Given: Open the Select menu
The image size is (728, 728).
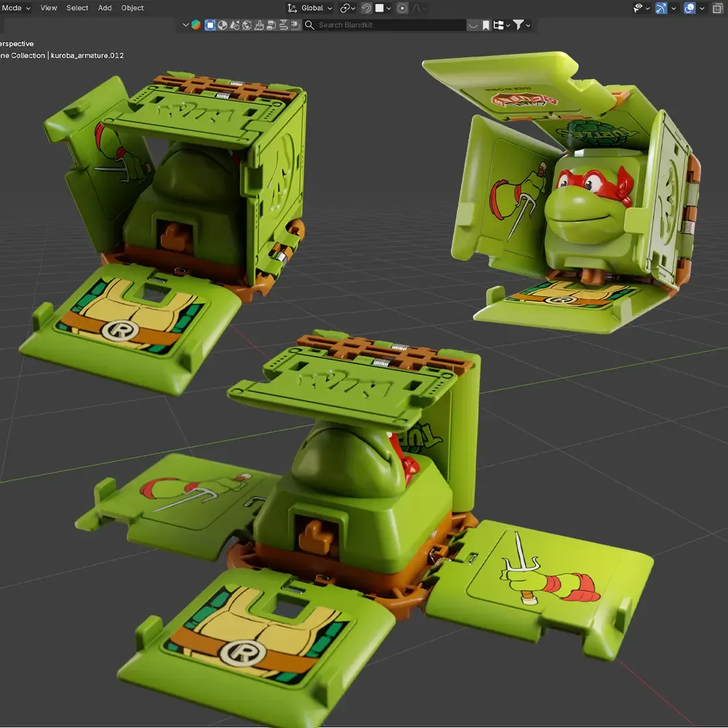Looking at the screenshot, I should coord(77,8).
